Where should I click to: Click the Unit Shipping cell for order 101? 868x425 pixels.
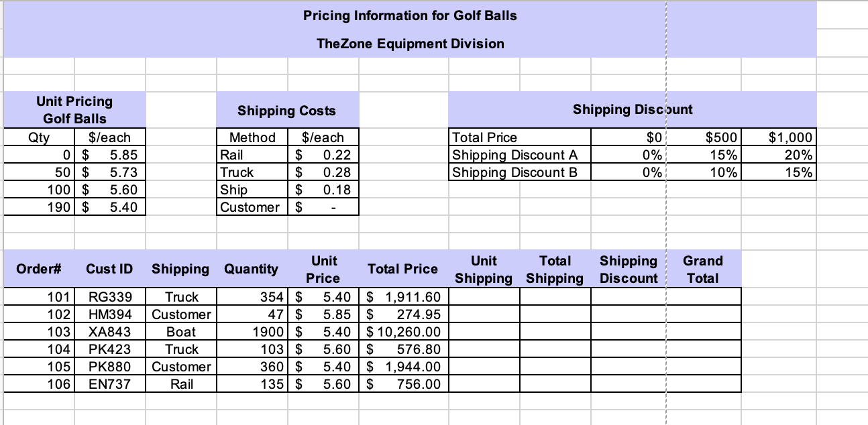(x=484, y=297)
